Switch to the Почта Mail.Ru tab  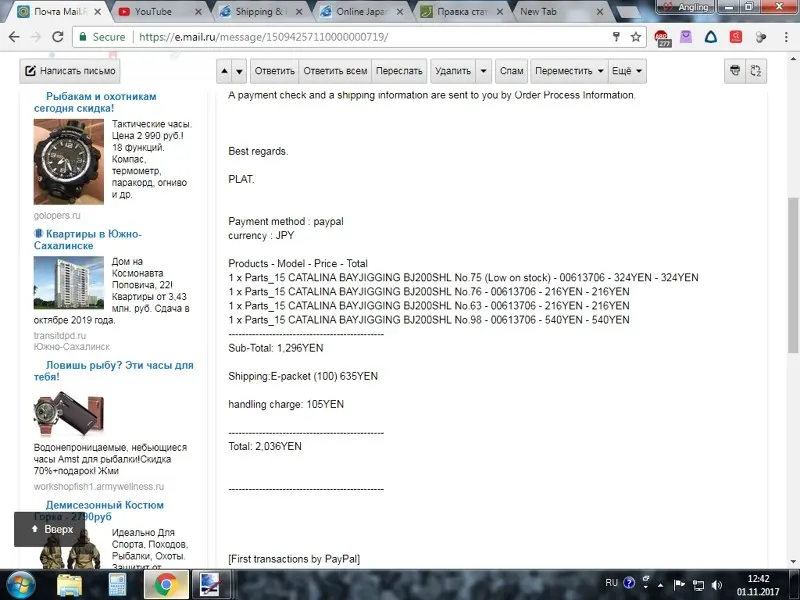point(59,11)
